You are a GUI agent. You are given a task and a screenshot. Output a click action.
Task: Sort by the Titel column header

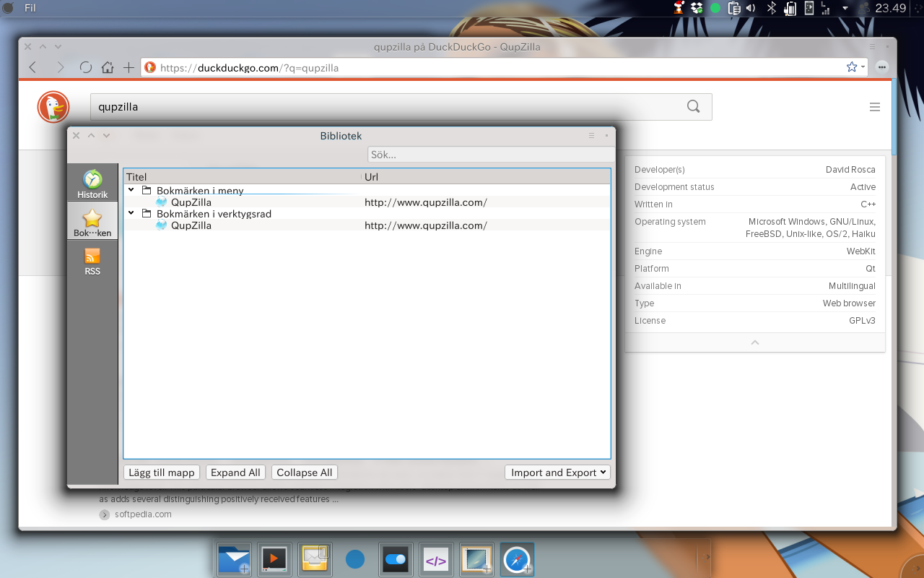tap(242, 177)
